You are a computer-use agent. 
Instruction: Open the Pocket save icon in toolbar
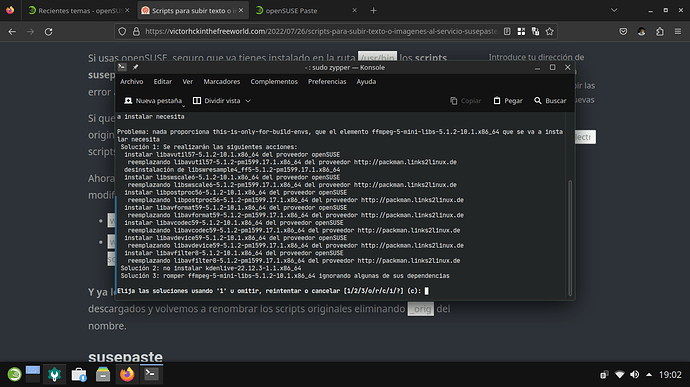(x=623, y=31)
